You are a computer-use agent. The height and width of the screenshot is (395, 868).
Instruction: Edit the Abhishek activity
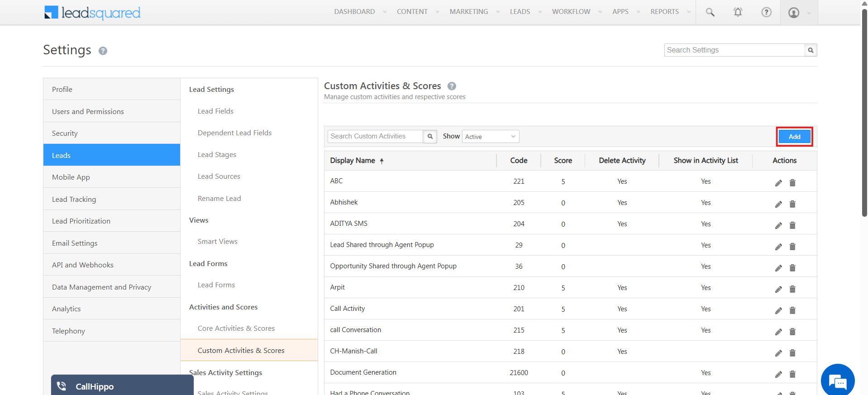[778, 204]
